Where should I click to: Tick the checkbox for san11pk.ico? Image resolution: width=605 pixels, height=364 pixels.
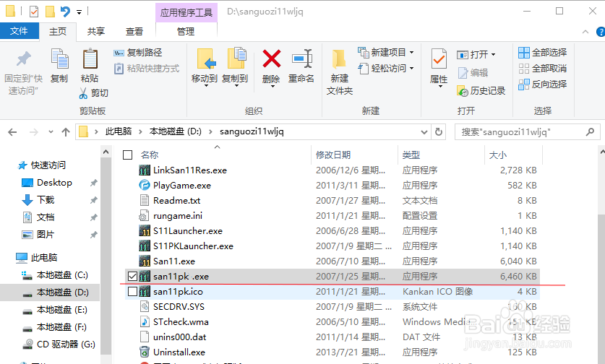point(132,291)
